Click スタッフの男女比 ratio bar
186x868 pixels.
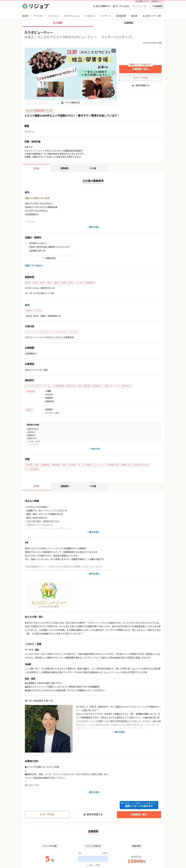(x=93, y=859)
